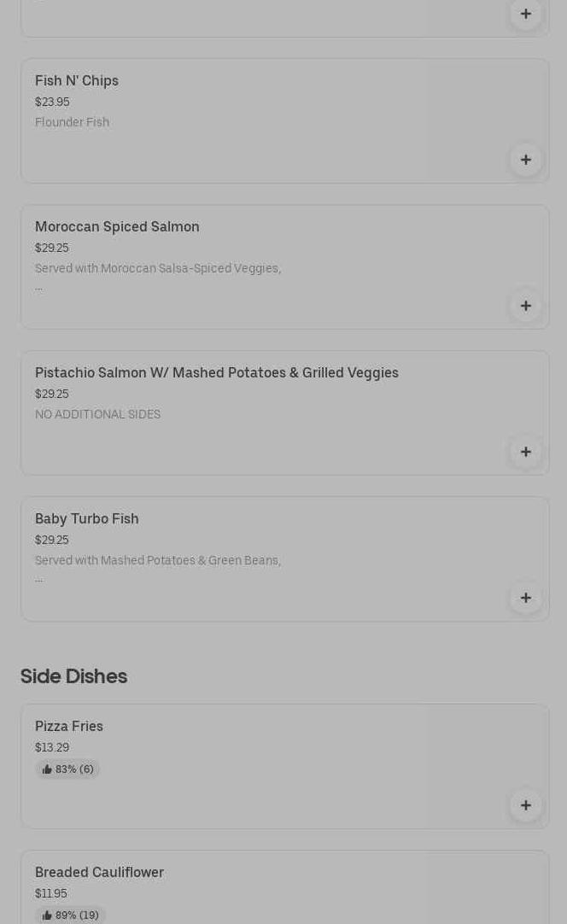Image resolution: width=567 pixels, height=924 pixels.
Task: Open Pizza Fries item title
Action: tap(69, 727)
